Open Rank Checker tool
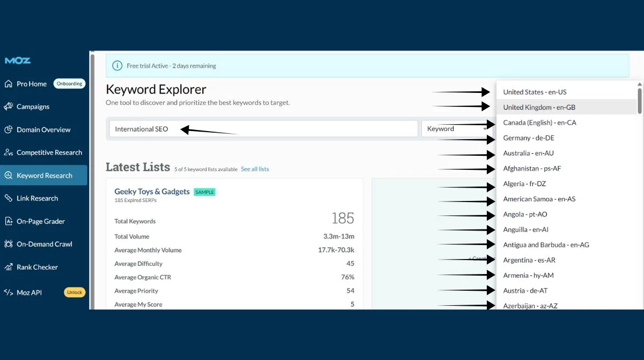 pyautogui.click(x=37, y=267)
